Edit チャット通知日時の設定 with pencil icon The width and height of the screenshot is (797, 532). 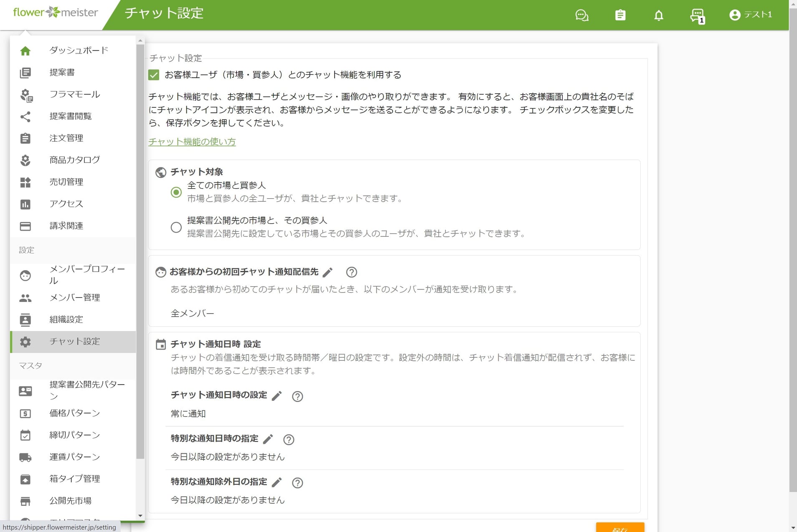pos(277,396)
